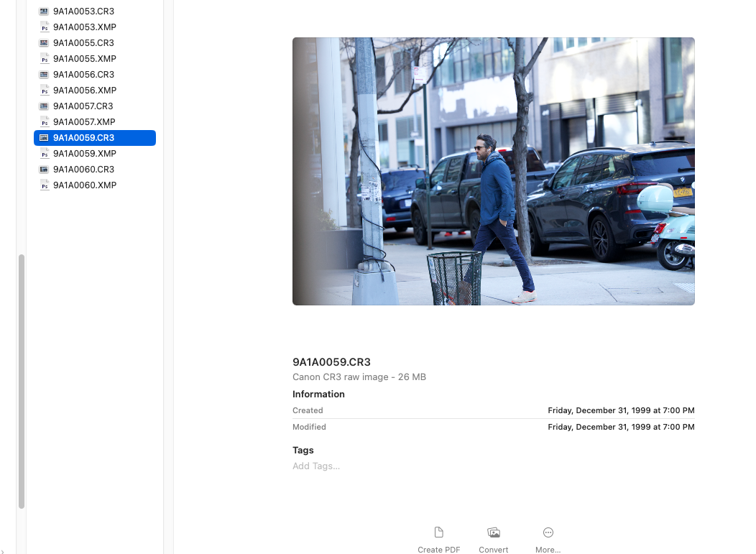Click the 9A1A0060.XMP file icon
The width and height of the screenshot is (756, 554).
point(45,185)
